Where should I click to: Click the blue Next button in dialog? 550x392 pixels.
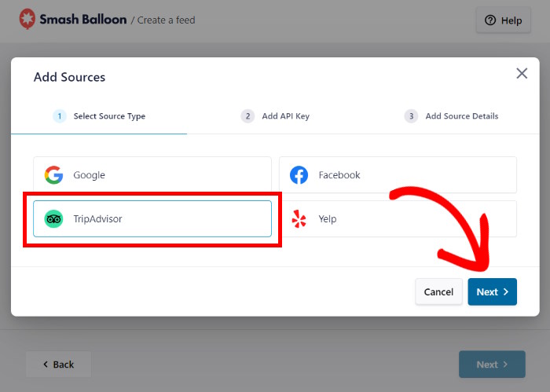pyautogui.click(x=492, y=291)
